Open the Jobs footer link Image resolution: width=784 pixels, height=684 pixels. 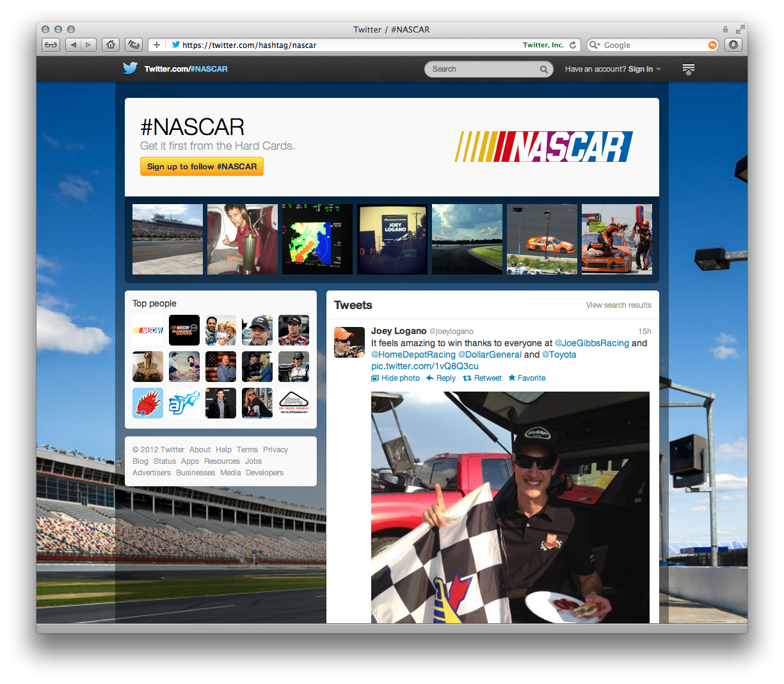pyautogui.click(x=253, y=461)
